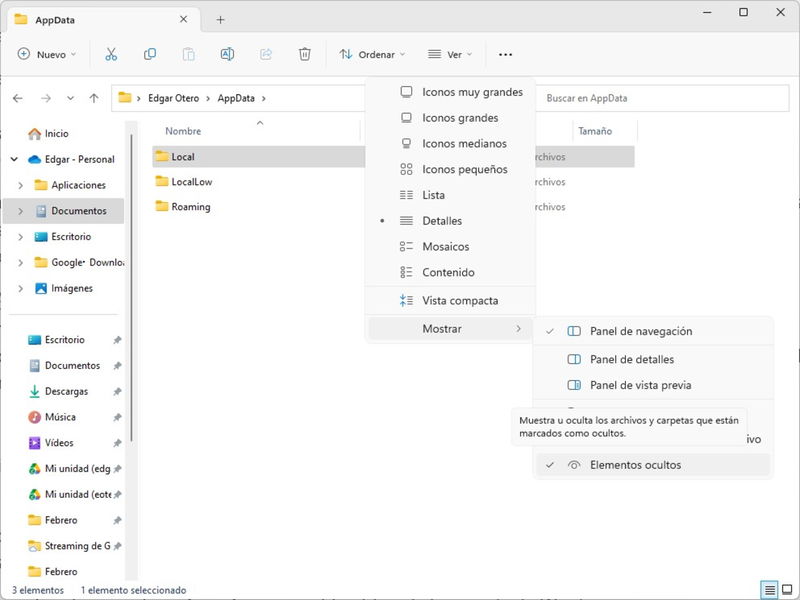Viewport: 800px width, 600px height.
Task: Select the Cambiar nombre (rename) icon
Action: (225, 54)
